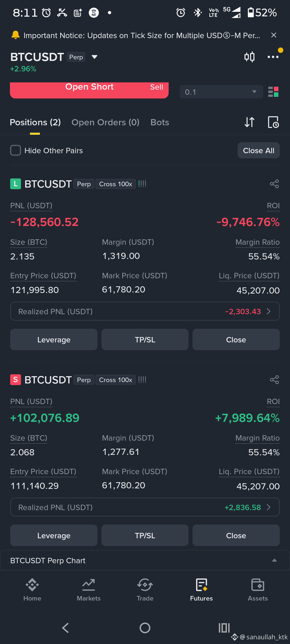The width and height of the screenshot is (290, 644).
Task: Tap TP/SL on the short position
Action: [x=145, y=536]
